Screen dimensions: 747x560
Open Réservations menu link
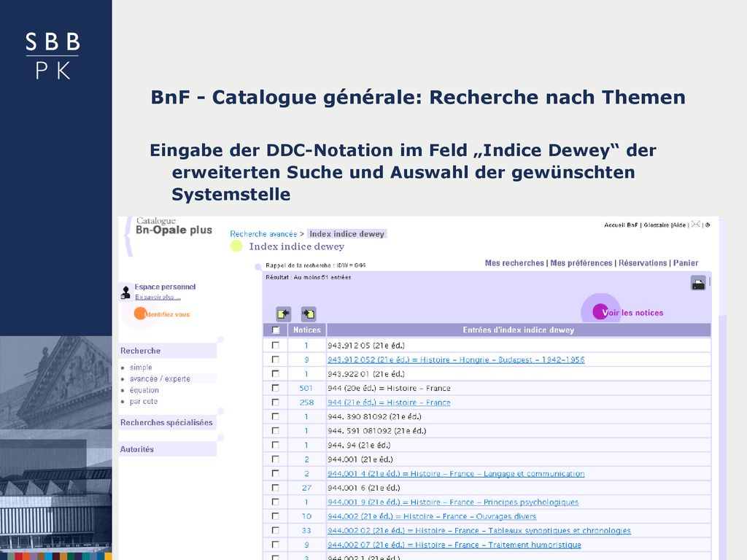[x=643, y=262]
